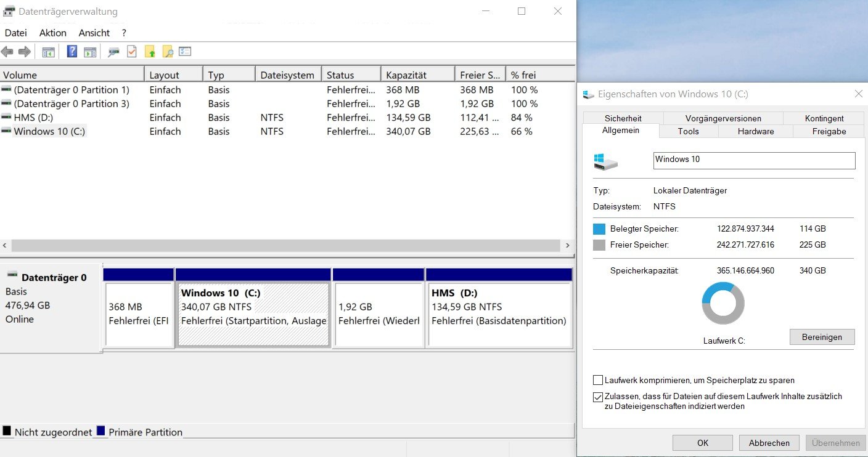Click the Abbrechen button
This screenshot has height=457, width=868.
pos(769,443)
